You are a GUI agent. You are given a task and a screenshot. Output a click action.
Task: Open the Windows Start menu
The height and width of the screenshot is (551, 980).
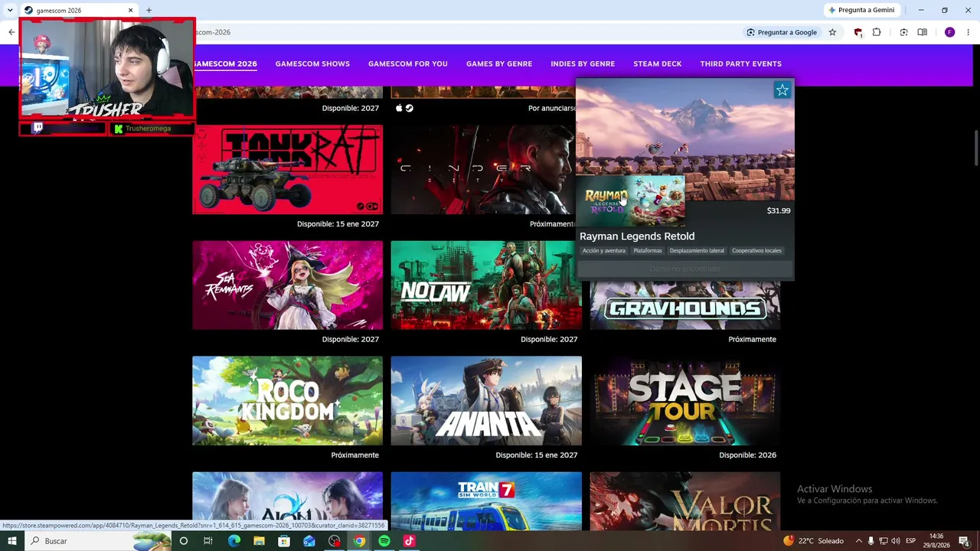pos(12,541)
